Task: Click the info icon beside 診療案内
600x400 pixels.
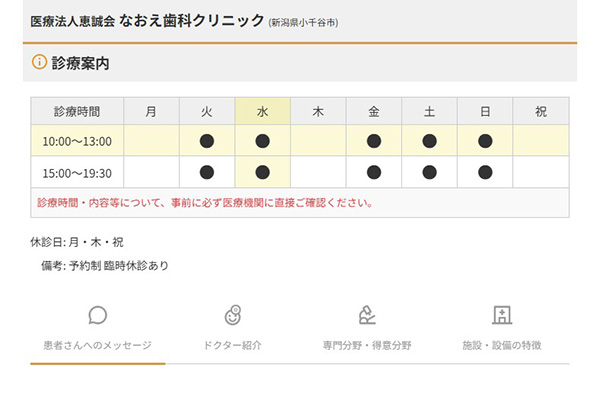Action: pyautogui.click(x=39, y=62)
